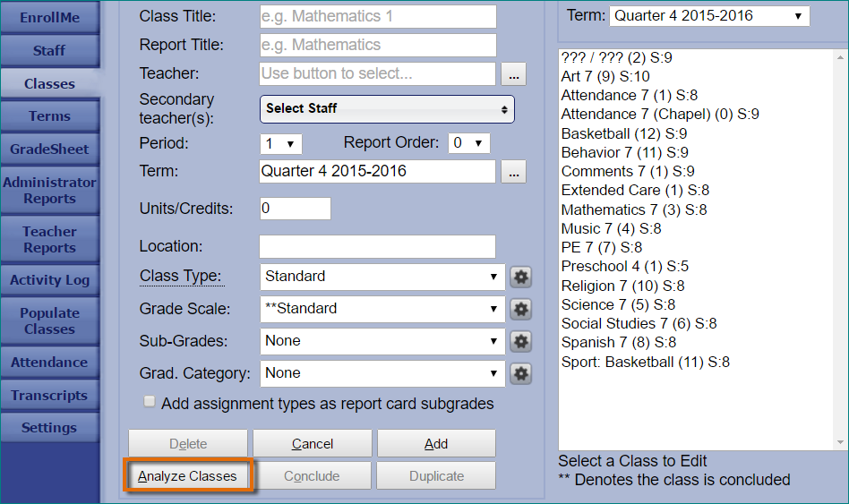The height and width of the screenshot is (504, 849).
Task: Click the ellipsis button next to Teacher field
Action: (x=513, y=73)
